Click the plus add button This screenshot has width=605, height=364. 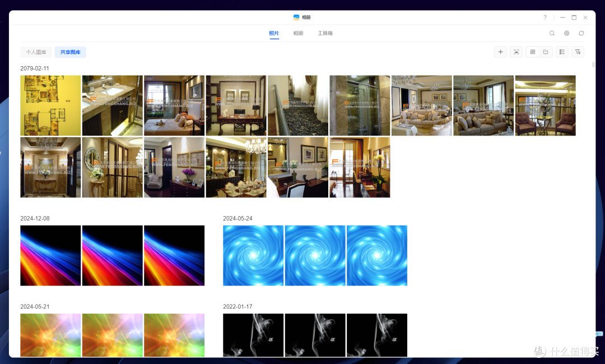pos(500,52)
